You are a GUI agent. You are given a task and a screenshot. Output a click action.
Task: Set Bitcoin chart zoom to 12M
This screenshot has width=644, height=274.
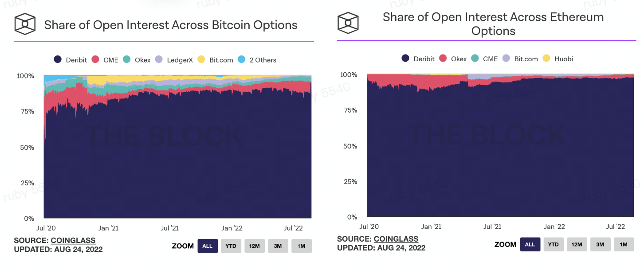pyautogui.click(x=254, y=246)
